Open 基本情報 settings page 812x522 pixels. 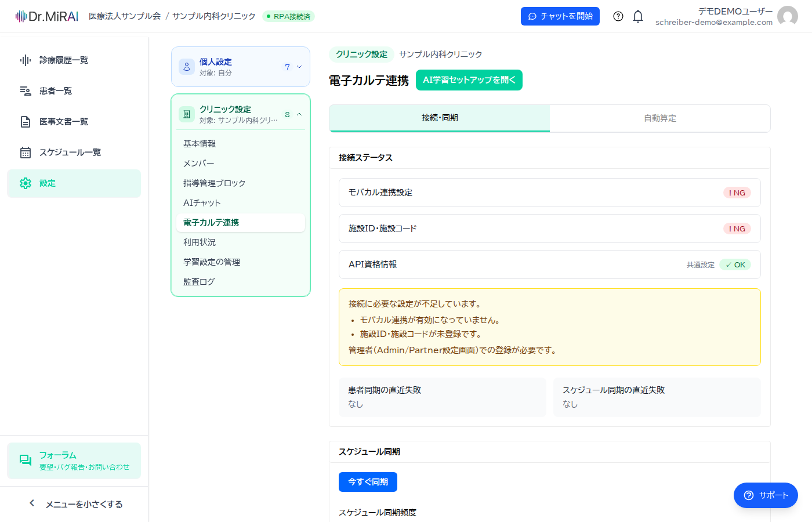click(x=240, y=144)
